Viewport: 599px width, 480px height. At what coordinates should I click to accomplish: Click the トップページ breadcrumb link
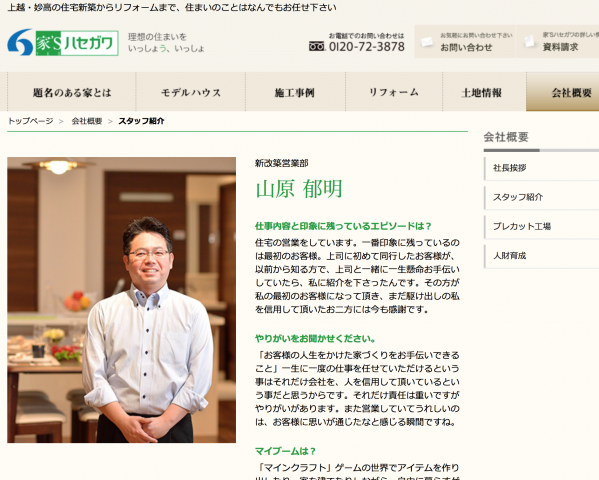(31, 121)
